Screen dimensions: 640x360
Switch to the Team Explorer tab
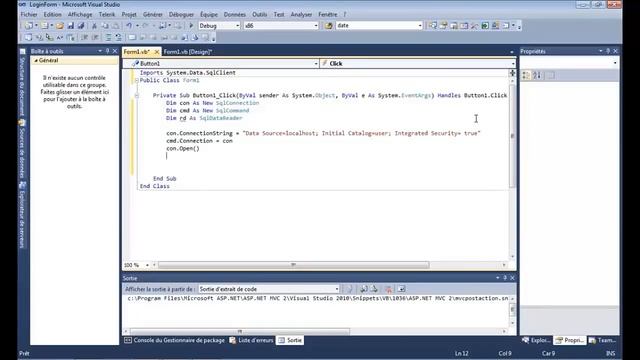[x=602, y=340]
